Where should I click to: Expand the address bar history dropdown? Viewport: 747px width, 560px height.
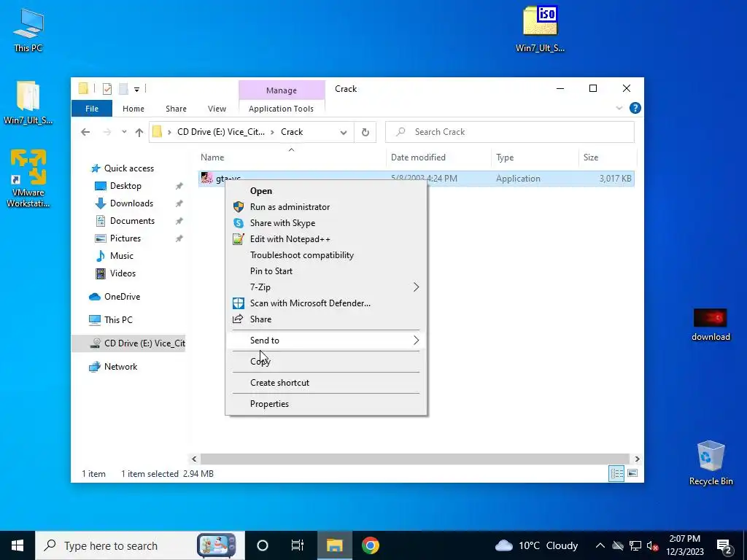pos(344,133)
